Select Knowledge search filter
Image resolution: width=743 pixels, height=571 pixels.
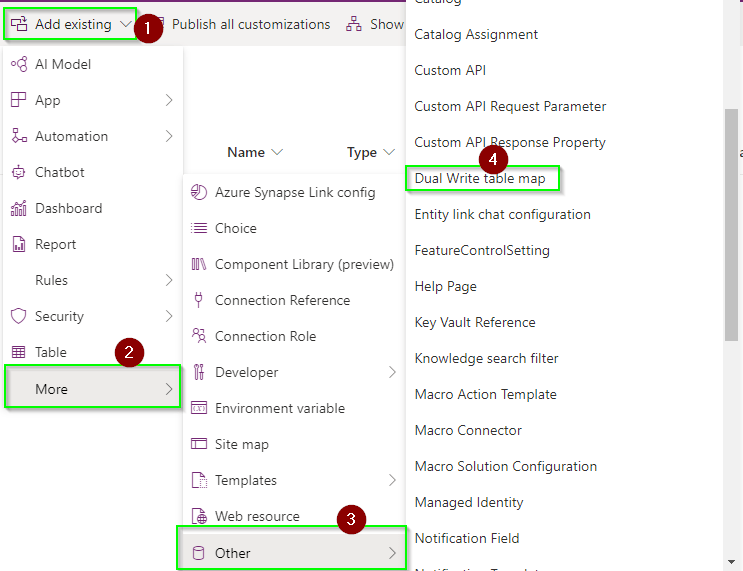(486, 358)
